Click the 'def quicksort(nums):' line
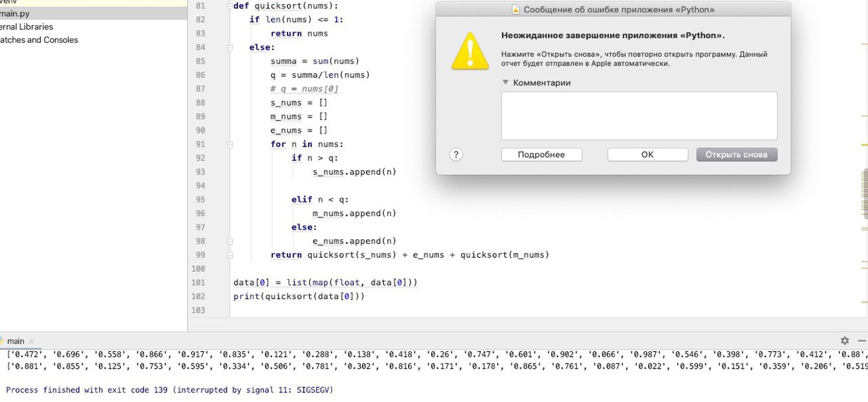 pyautogui.click(x=285, y=5)
